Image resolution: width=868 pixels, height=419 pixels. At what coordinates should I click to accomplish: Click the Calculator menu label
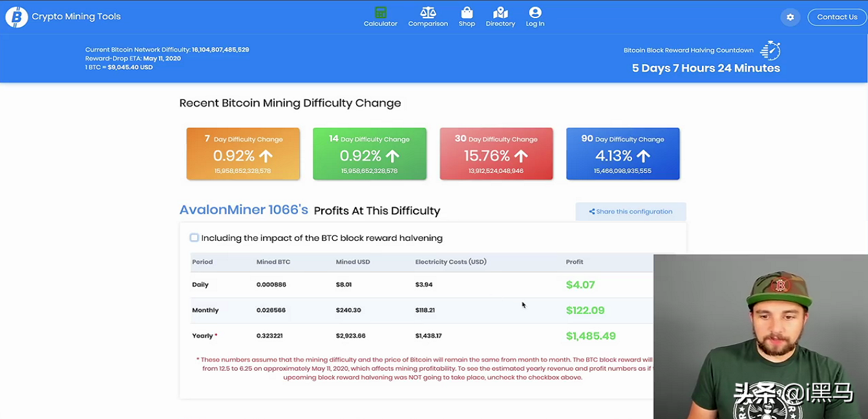381,24
